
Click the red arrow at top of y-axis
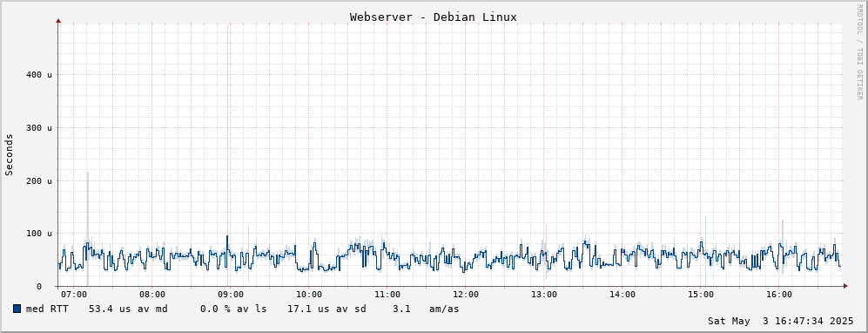click(58, 21)
